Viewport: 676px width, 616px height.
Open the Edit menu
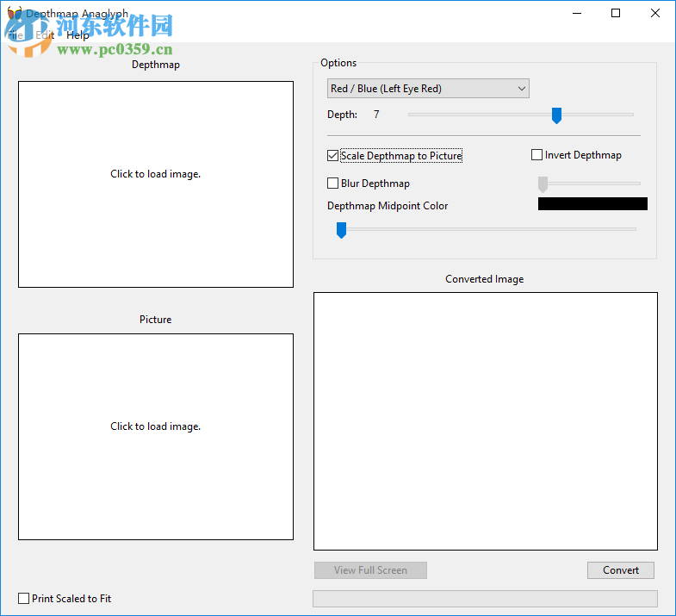45,35
